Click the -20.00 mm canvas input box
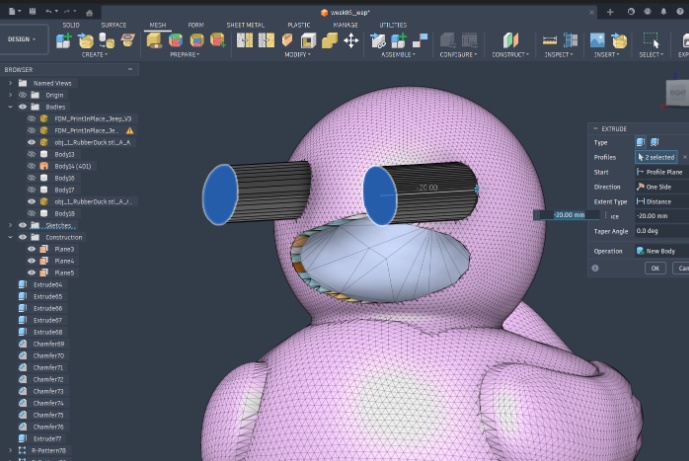The height and width of the screenshot is (461, 689). click(569, 215)
